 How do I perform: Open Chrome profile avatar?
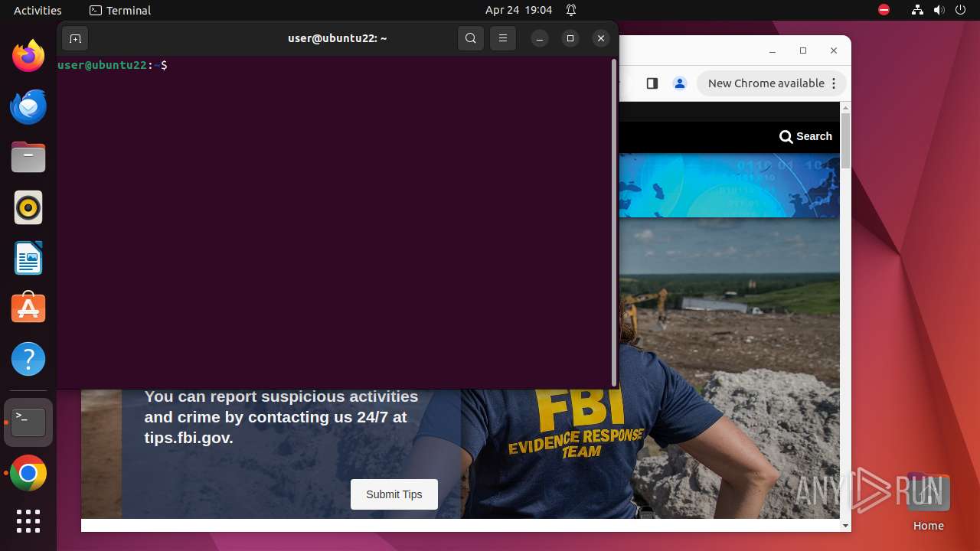pyautogui.click(x=679, y=83)
